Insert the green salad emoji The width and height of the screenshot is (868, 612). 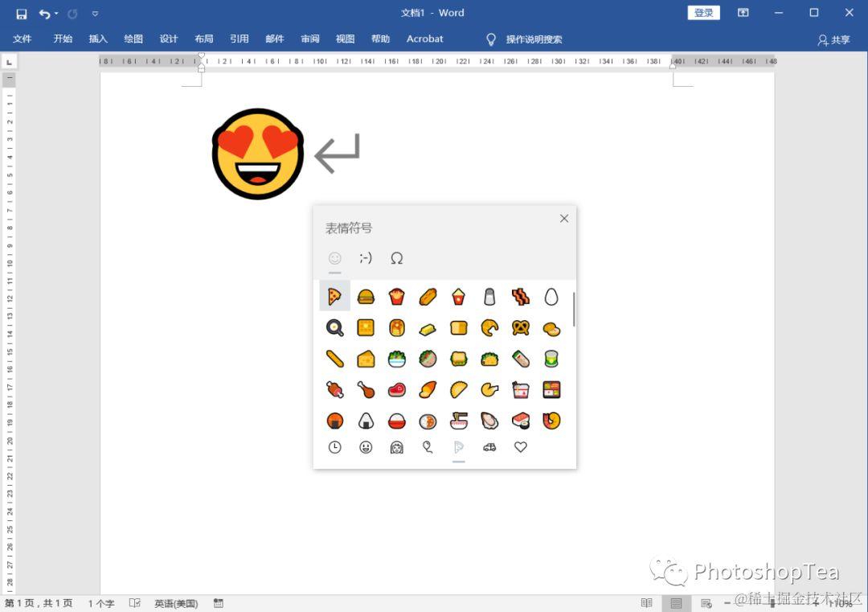396,359
